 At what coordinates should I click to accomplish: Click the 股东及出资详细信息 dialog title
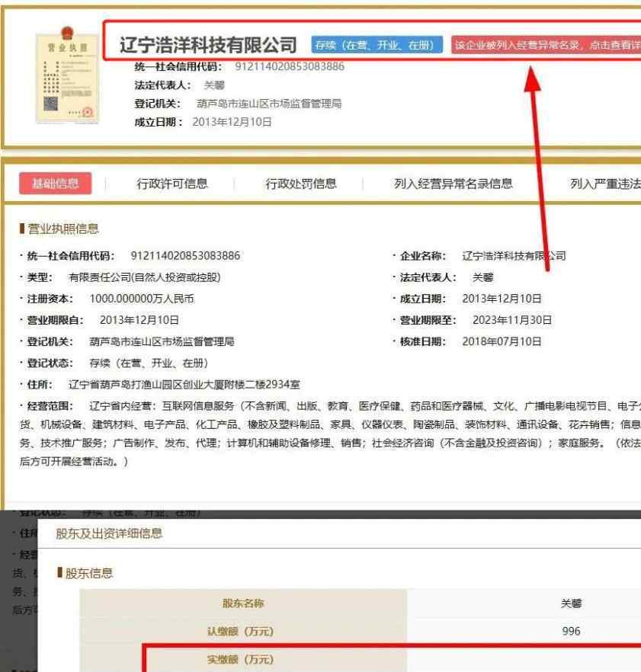(109, 533)
